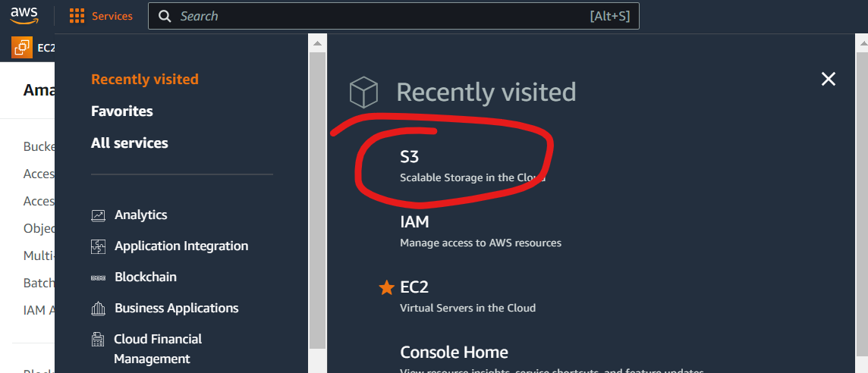Navigate to Console Home

coord(454,353)
